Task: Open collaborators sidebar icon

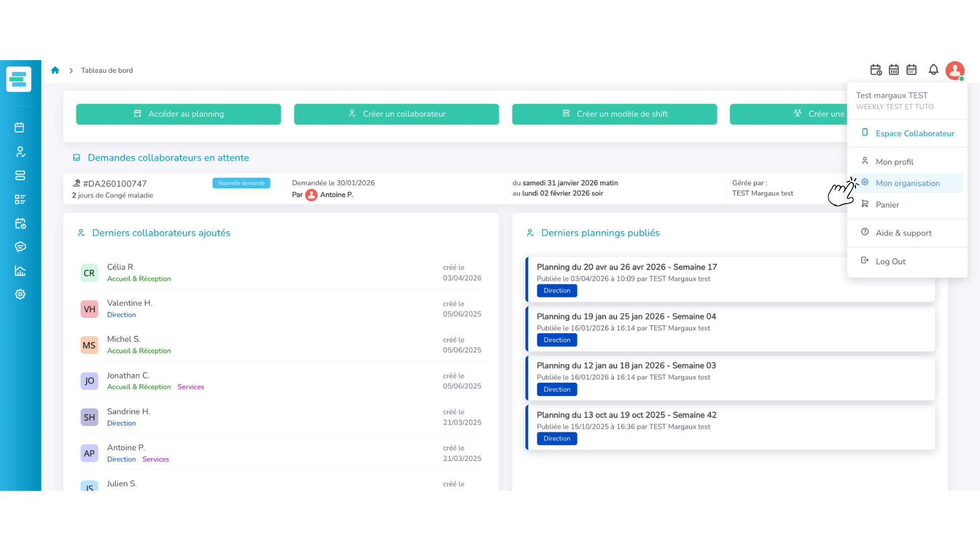Action: click(20, 152)
